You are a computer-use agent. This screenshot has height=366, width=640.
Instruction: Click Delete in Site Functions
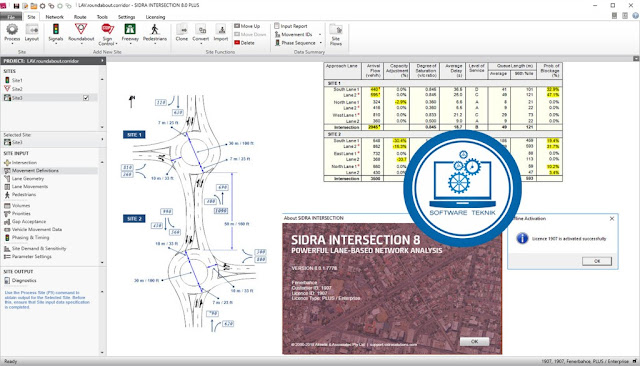coord(244,42)
